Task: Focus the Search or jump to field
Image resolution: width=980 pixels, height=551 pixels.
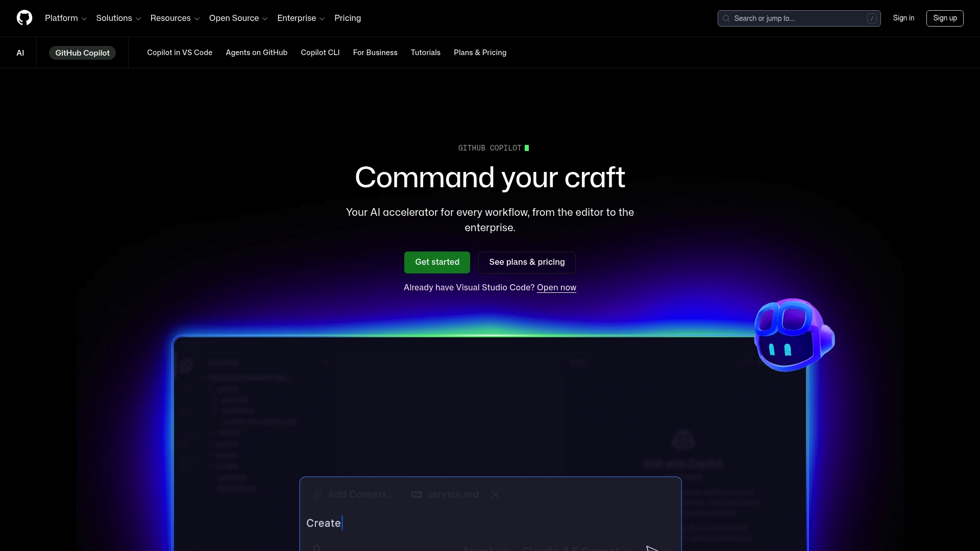Action: (799, 18)
